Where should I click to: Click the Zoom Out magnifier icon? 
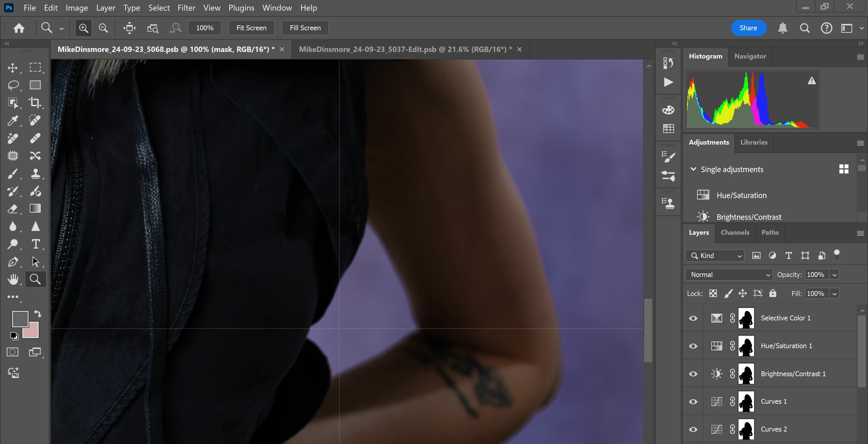click(104, 28)
